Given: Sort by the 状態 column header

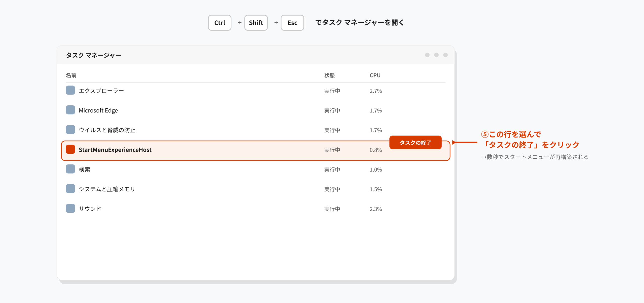Looking at the screenshot, I should [x=330, y=75].
